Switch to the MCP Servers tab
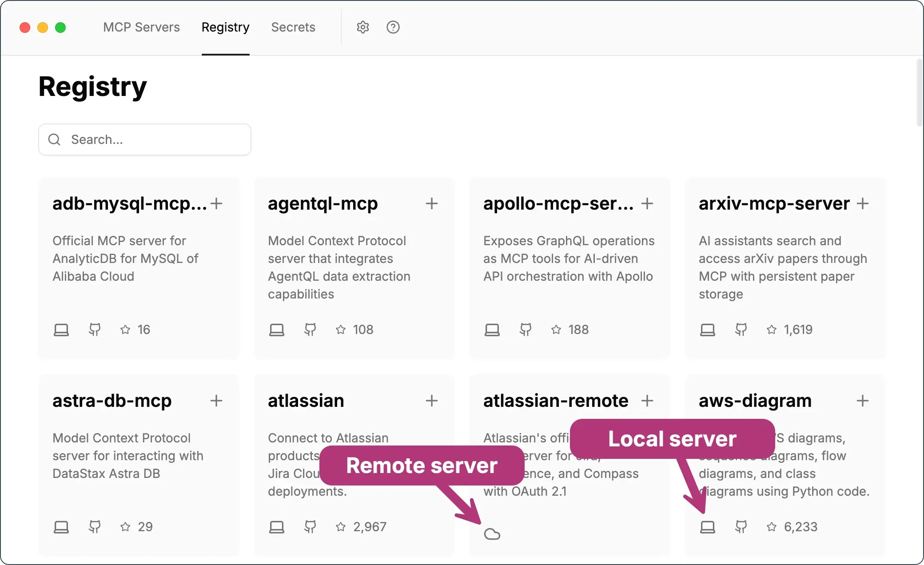The width and height of the screenshot is (924, 565). 141,27
